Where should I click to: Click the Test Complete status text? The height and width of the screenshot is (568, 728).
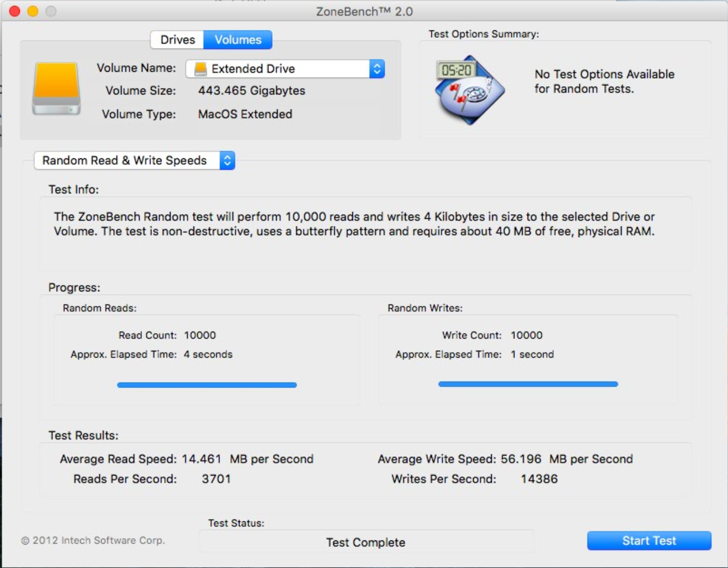[x=366, y=542]
